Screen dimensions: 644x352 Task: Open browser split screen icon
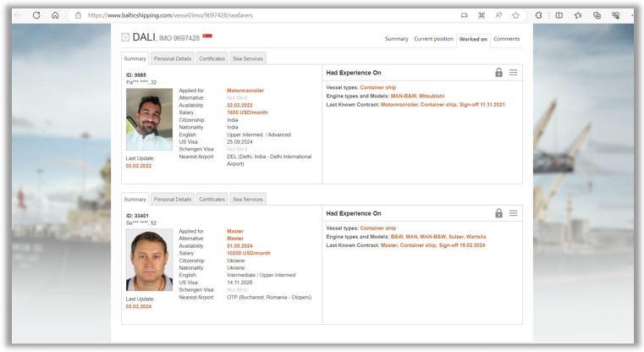point(559,14)
